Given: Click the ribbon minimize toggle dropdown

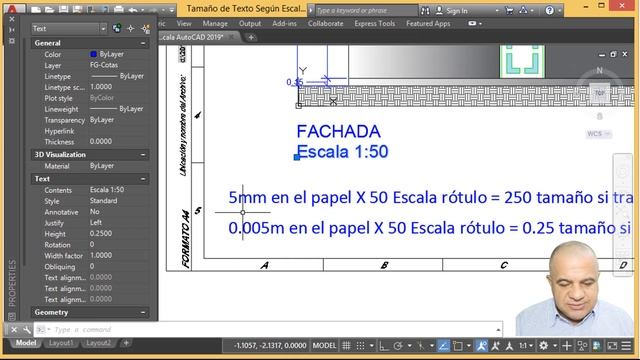Looking at the screenshot, I should pos(475,24).
